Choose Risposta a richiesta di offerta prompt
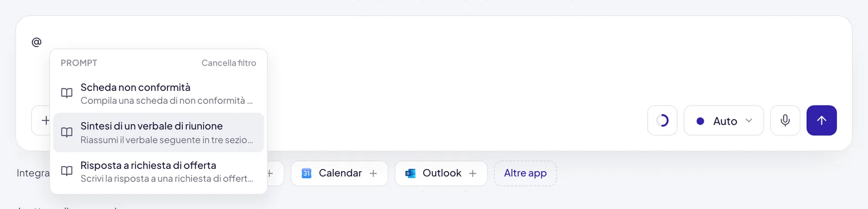 158,171
